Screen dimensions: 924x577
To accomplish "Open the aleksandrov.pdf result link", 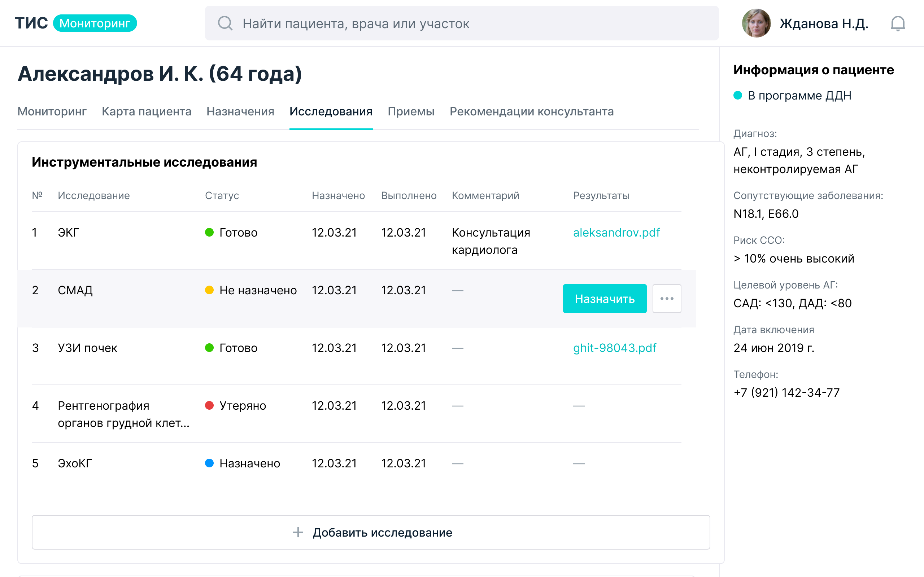I will click(616, 232).
